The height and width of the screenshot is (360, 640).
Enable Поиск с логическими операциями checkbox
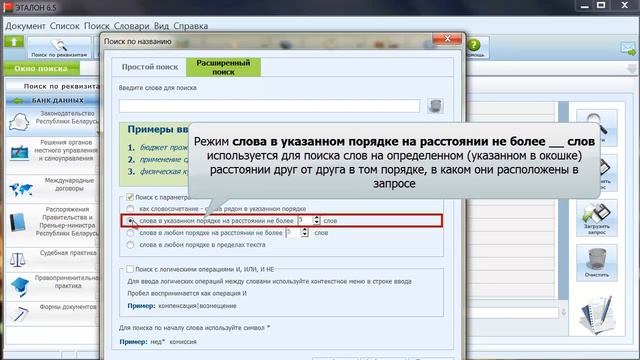coord(130,269)
